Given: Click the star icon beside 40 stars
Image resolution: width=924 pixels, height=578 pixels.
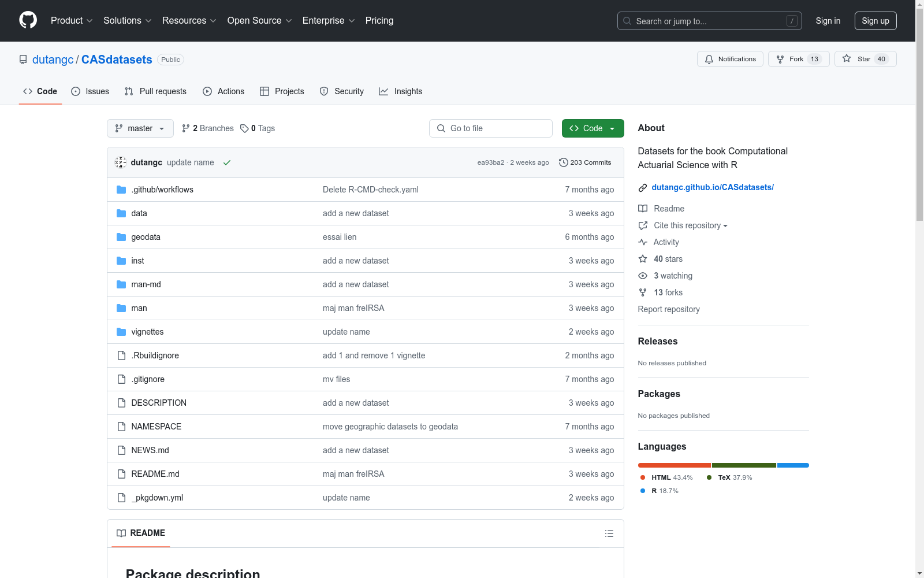Looking at the screenshot, I should click(x=643, y=259).
